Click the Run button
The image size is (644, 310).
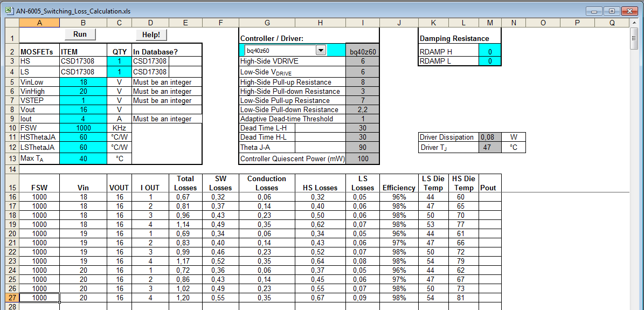(80, 35)
